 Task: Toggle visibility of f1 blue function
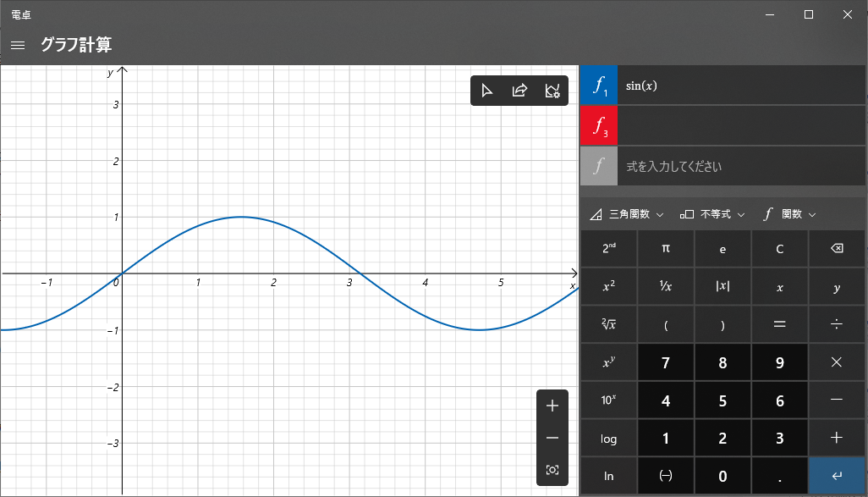(x=599, y=86)
